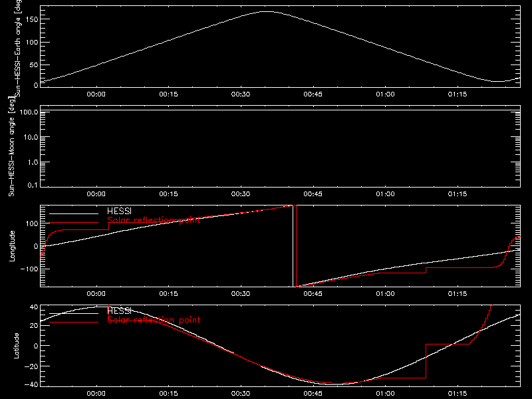Click the 00:00 time label under Latitude plot

pos(96,394)
